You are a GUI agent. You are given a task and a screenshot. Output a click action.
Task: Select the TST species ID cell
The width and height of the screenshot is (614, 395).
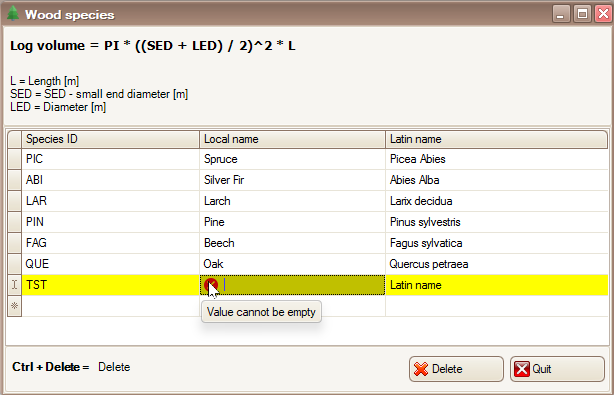click(x=110, y=285)
